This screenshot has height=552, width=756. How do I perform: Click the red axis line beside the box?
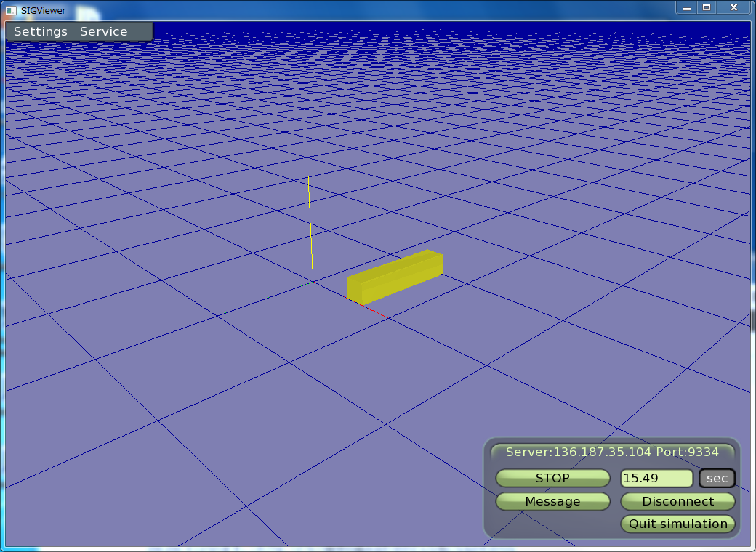(x=374, y=312)
